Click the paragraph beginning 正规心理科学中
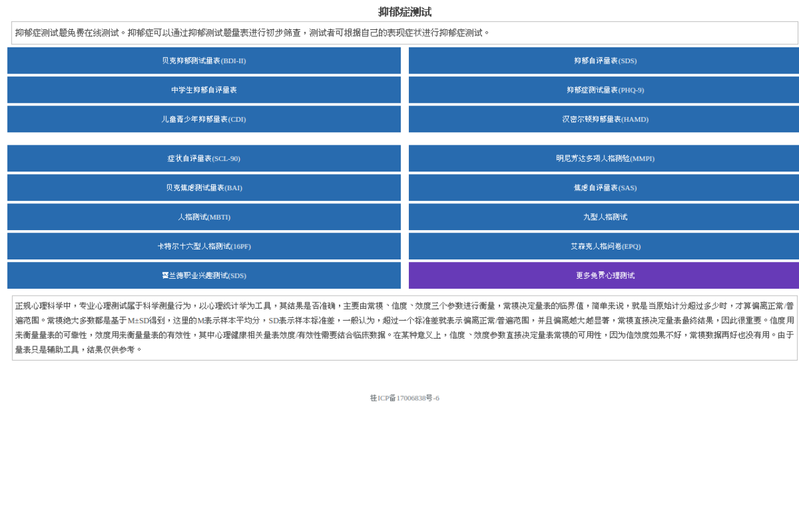799x532 pixels. (404, 328)
